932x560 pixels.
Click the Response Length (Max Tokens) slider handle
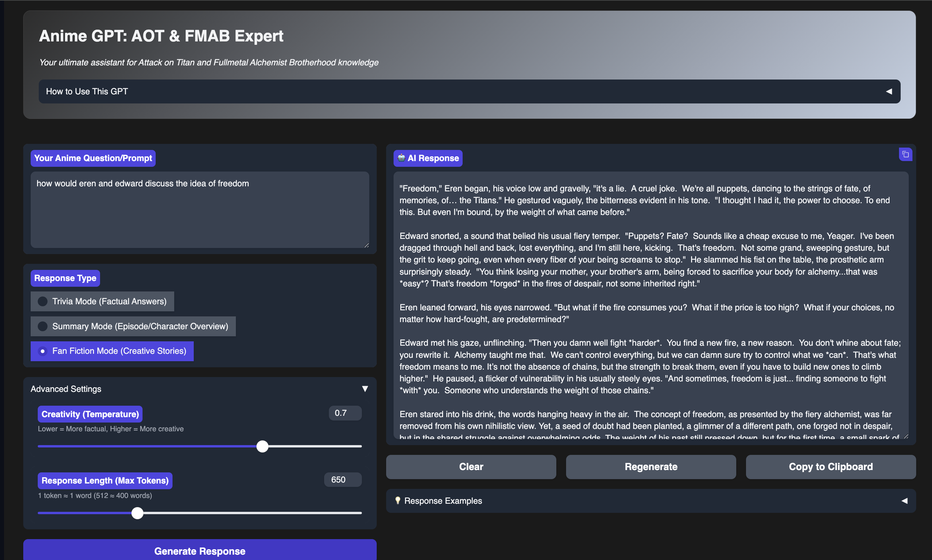coord(137,513)
